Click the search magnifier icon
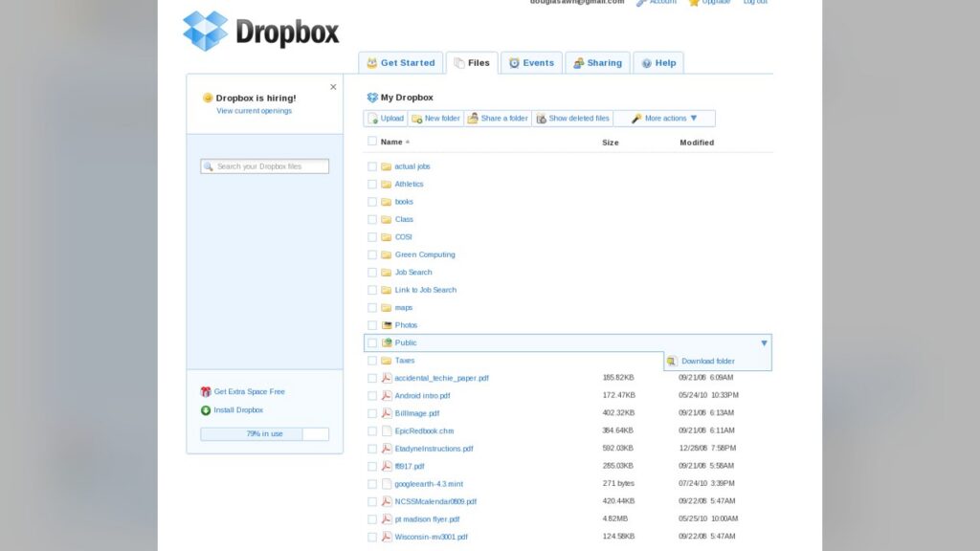Image resolution: width=980 pixels, height=551 pixels. click(x=208, y=166)
